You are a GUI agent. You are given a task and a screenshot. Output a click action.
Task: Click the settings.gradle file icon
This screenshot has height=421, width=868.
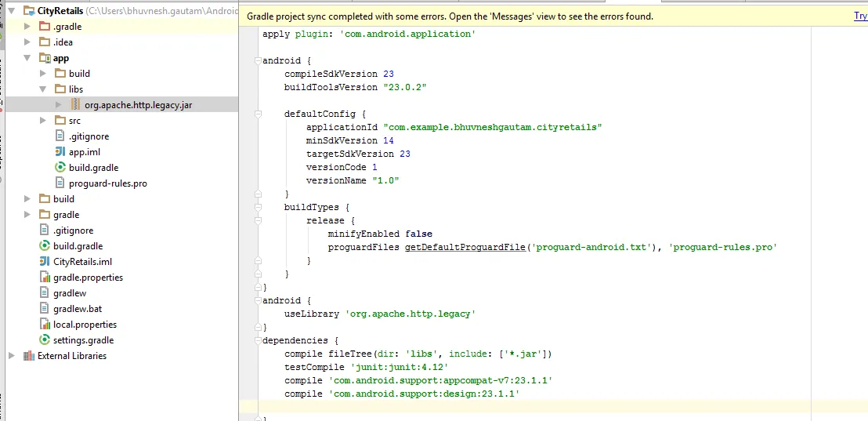[x=45, y=340]
